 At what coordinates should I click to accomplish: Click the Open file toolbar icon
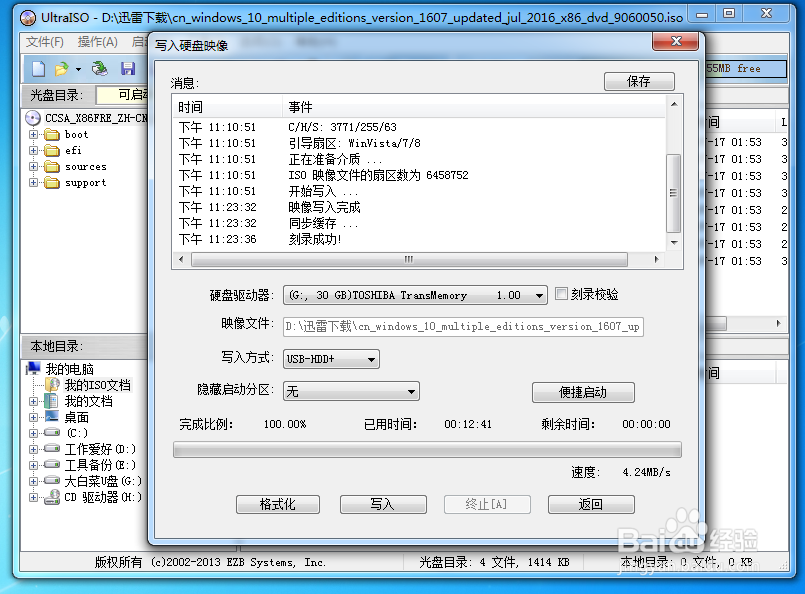[x=62, y=68]
